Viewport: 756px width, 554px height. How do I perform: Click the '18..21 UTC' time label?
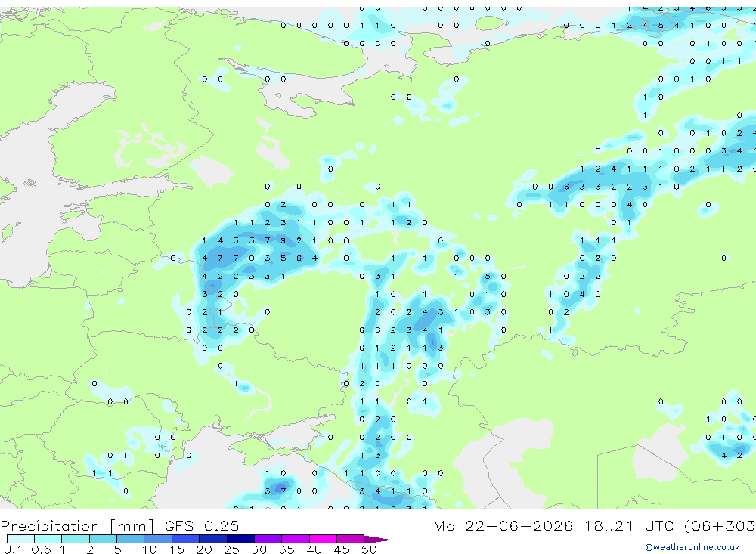click(629, 526)
